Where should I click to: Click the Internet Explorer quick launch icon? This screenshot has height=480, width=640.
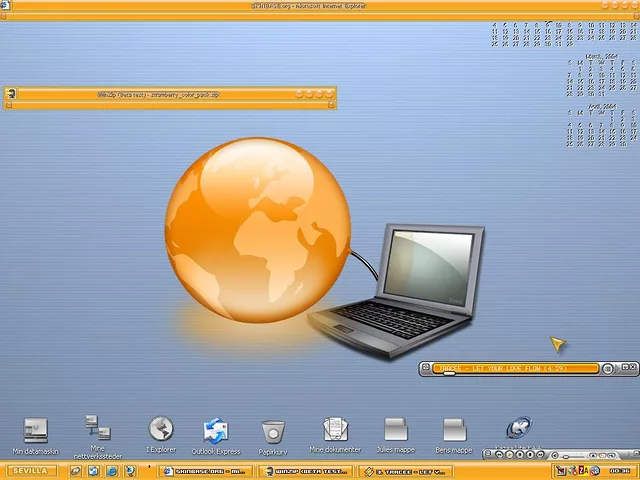(111, 471)
